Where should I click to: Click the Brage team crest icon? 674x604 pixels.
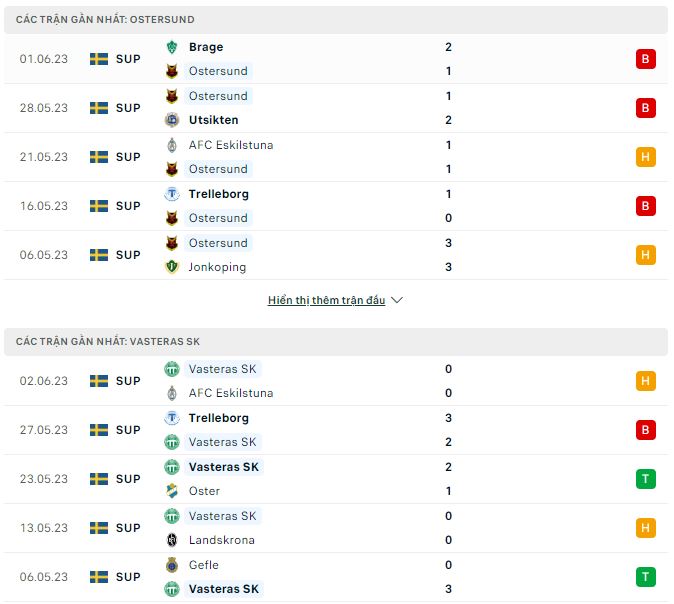tap(172, 47)
